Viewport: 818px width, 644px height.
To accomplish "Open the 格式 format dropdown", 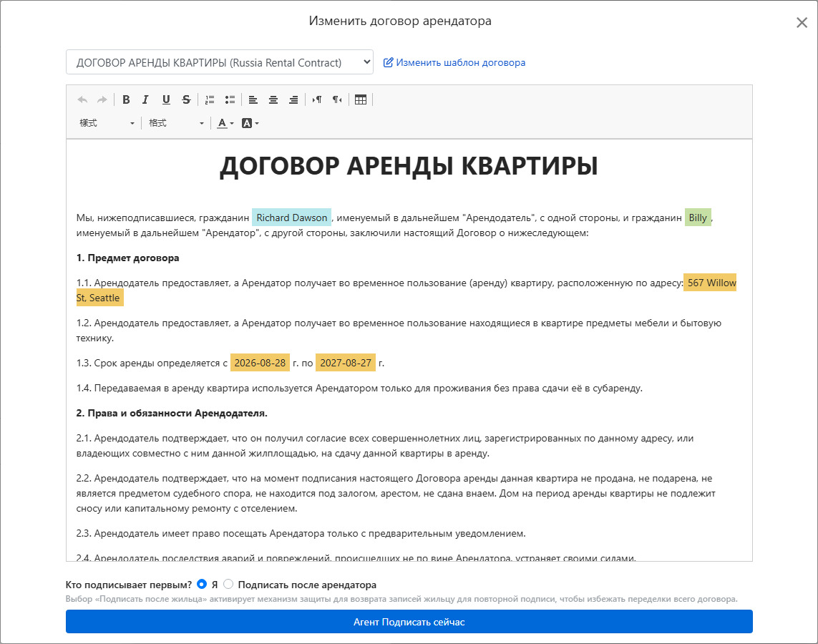I will click(x=176, y=123).
